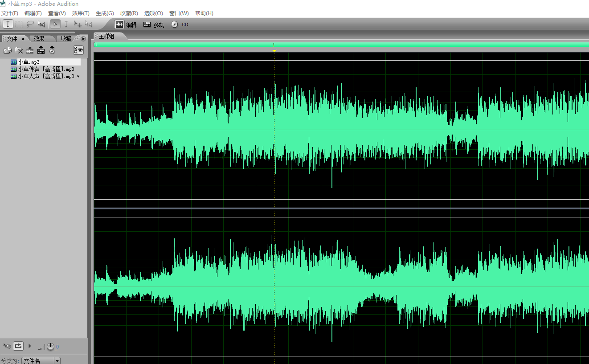Switch to the 收藏 panel tab
This screenshot has width=589, height=364.
pos(66,39)
